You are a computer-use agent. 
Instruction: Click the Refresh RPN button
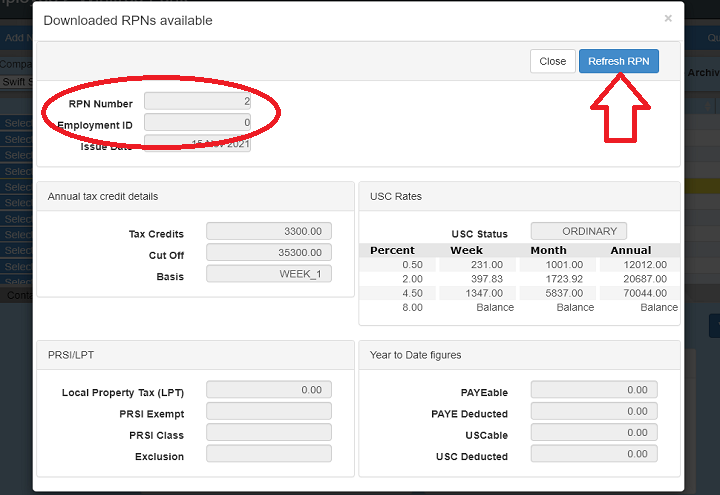click(x=618, y=61)
